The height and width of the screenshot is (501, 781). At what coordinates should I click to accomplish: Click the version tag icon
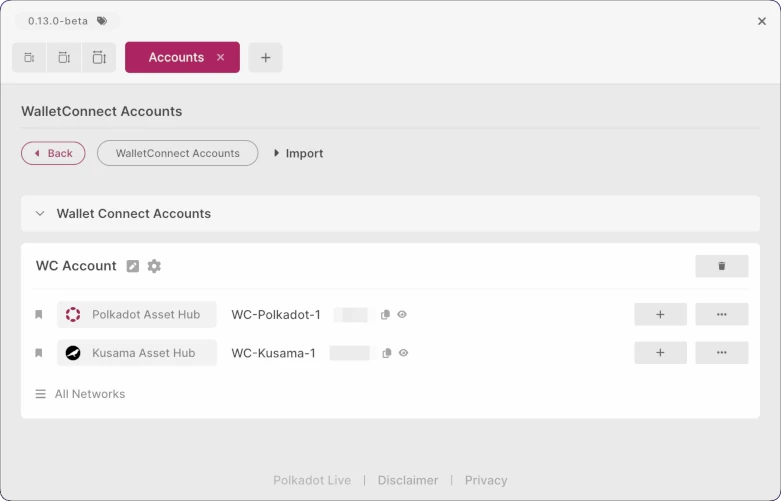102,21
